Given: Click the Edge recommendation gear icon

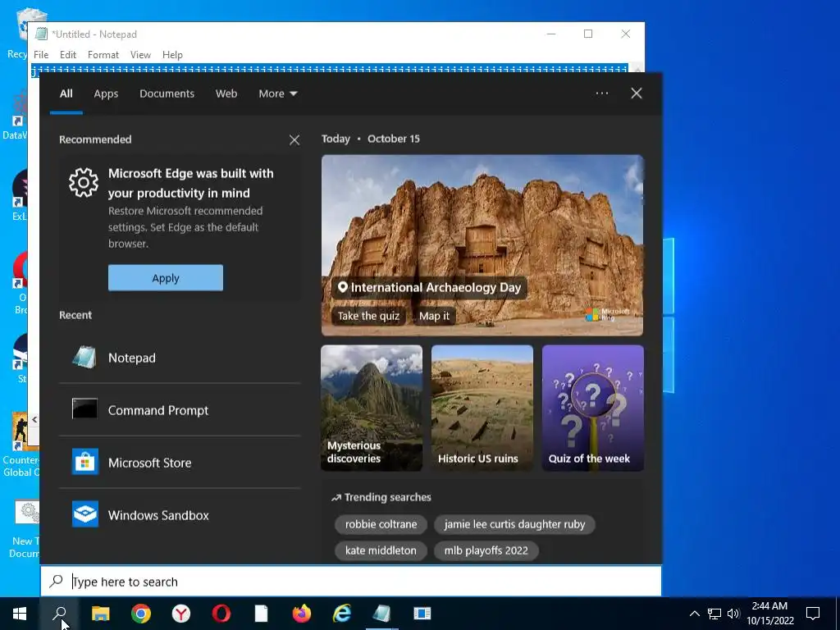Looking at the screenshot, I should point(84,183).
